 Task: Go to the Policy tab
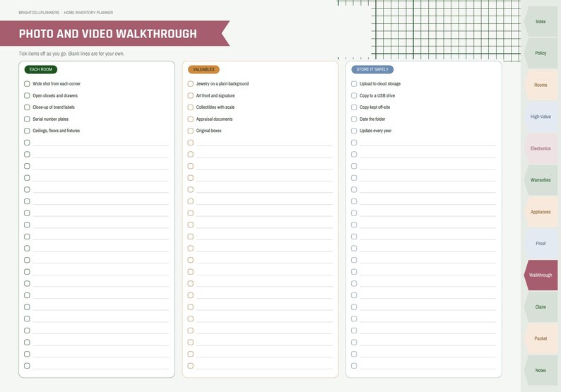(x=541, y=53)
